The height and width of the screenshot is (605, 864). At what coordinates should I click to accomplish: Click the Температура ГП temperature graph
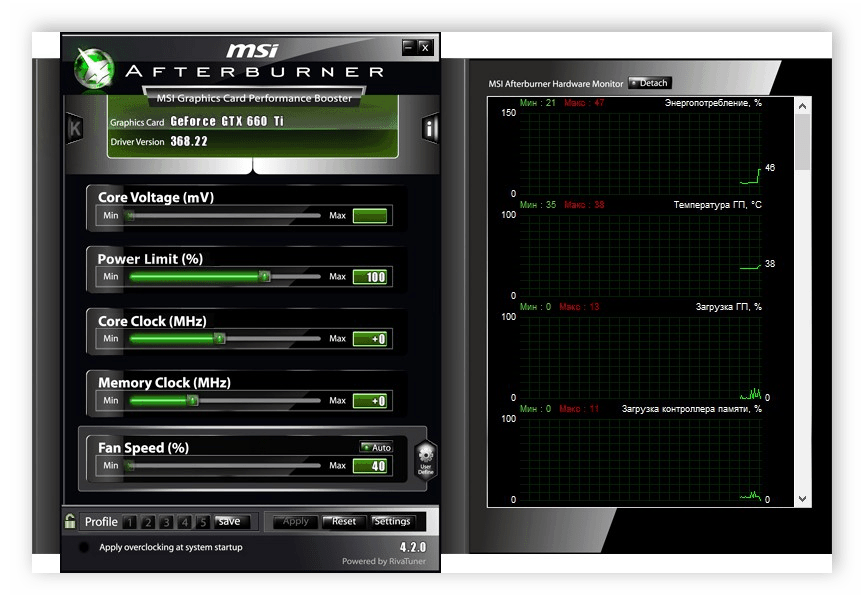point(641,255)
